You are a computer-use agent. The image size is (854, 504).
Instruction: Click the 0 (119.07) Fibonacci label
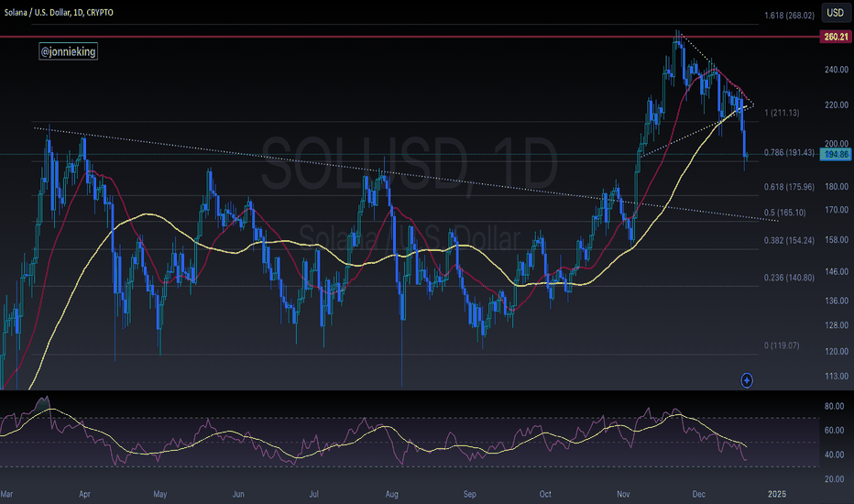point(782,345)
